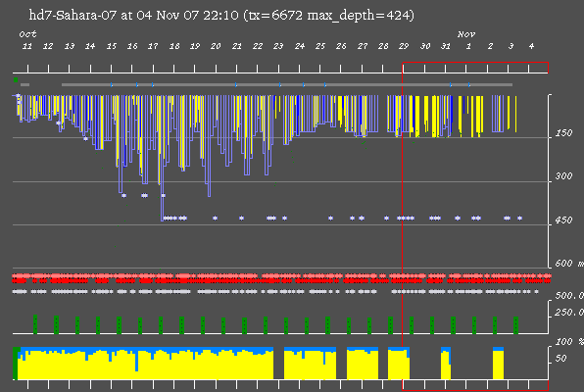The height and width of the screenshot is (392, 584).
Task: Click the narrow yellow percent block near Nov 2
Action: tap(499, 365)
